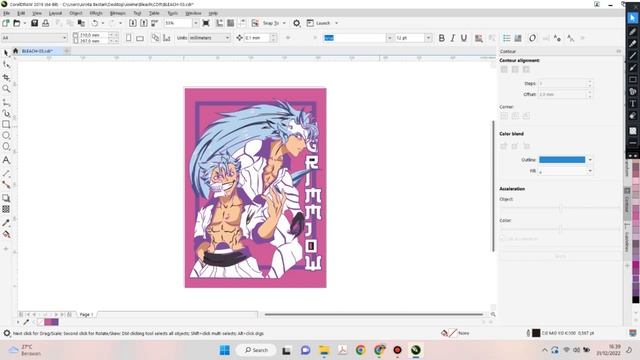Image resolution: width=640 pixels, height=360 pixels.
Task: Tick the checkbox below the Color slider
Action: pyautogui.click(x=502, y=238)
